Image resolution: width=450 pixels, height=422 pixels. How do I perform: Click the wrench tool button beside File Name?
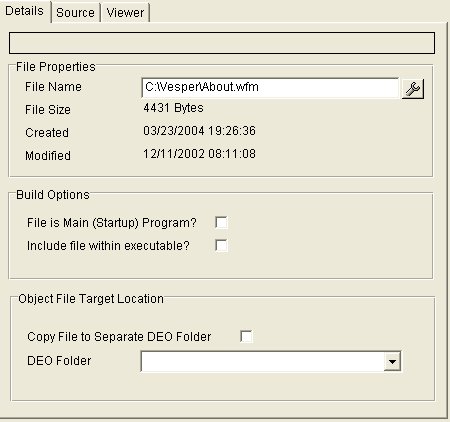pyautogui.click(x=413, y=89)
